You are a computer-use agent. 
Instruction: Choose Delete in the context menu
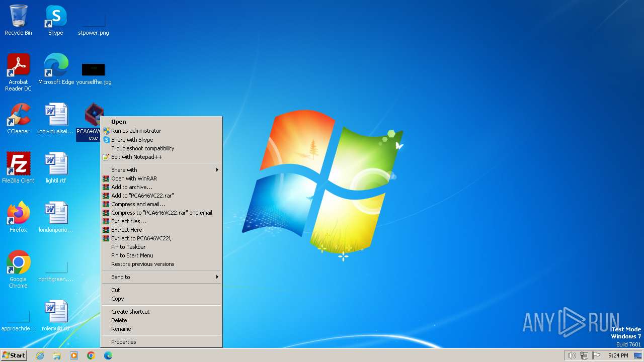(x=161, y=320)
